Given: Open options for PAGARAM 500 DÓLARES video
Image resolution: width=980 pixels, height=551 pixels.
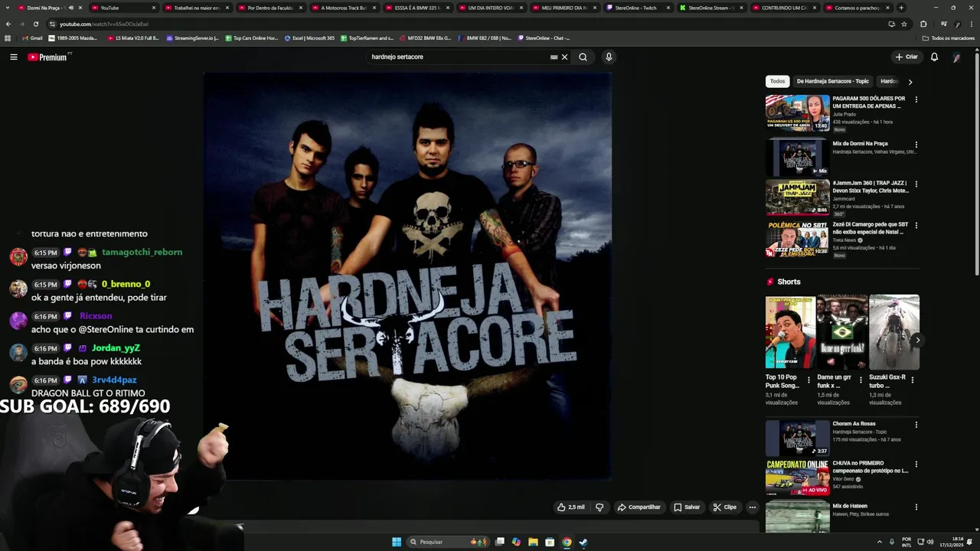Looking at the screenshot, I should click(x=916, y=99).
